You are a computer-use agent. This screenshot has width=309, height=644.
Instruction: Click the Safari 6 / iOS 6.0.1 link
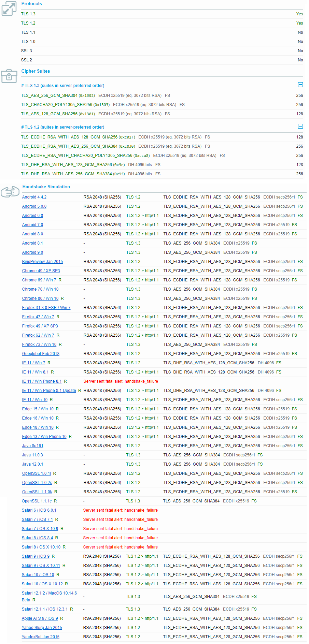(39, 510)
